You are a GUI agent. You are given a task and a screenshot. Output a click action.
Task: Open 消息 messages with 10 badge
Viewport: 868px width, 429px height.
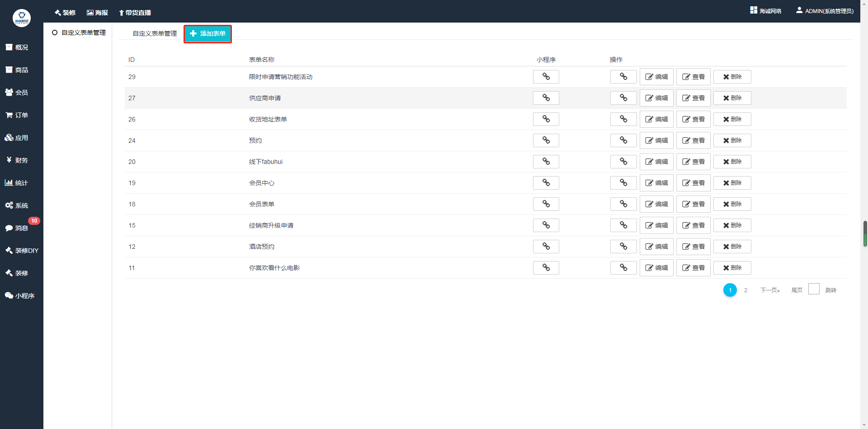tap(17, 228)
